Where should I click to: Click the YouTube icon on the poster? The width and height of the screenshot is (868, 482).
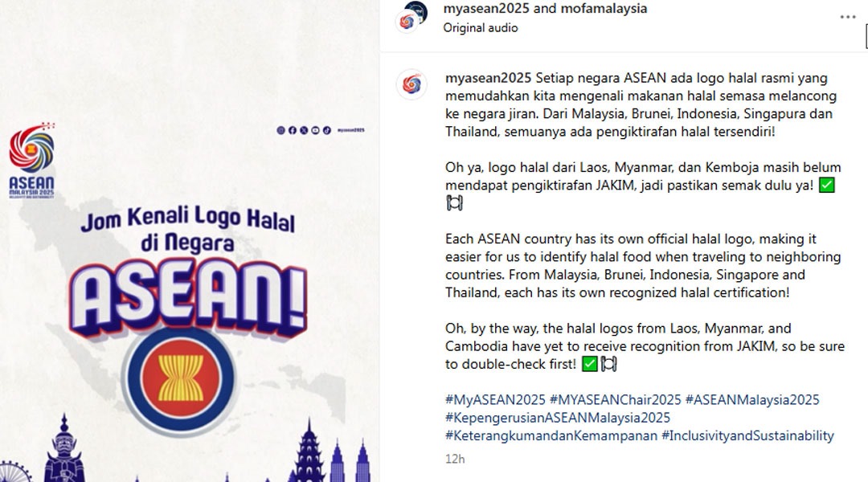coord(316,130)
